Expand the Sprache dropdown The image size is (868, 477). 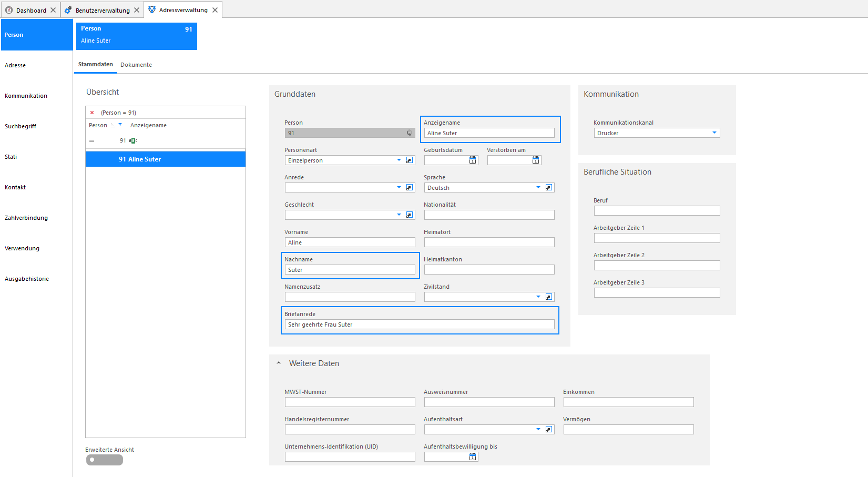pyautogui.click(x=538, y=188)
